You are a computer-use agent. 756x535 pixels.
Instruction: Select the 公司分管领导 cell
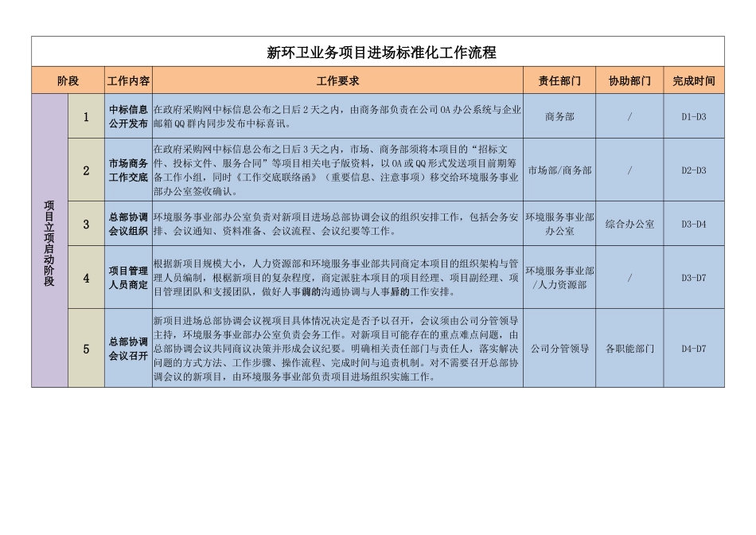click(x=559, y=348)
